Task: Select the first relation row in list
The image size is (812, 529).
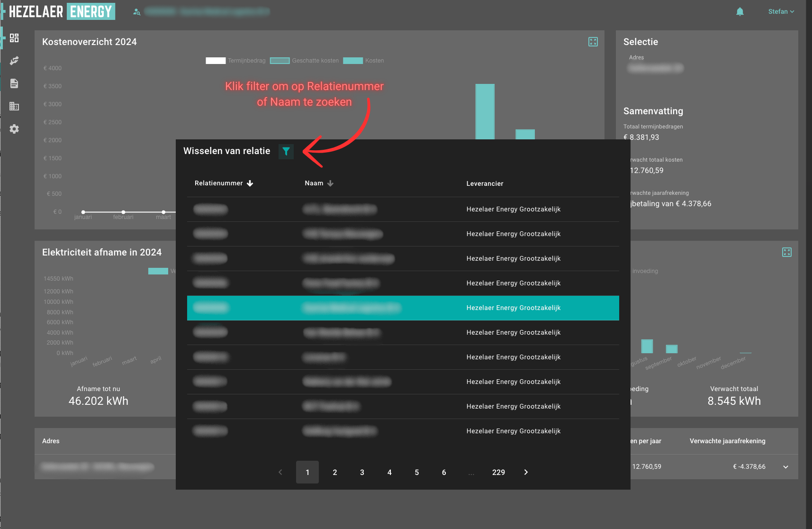Action: (x=403, y=210)
